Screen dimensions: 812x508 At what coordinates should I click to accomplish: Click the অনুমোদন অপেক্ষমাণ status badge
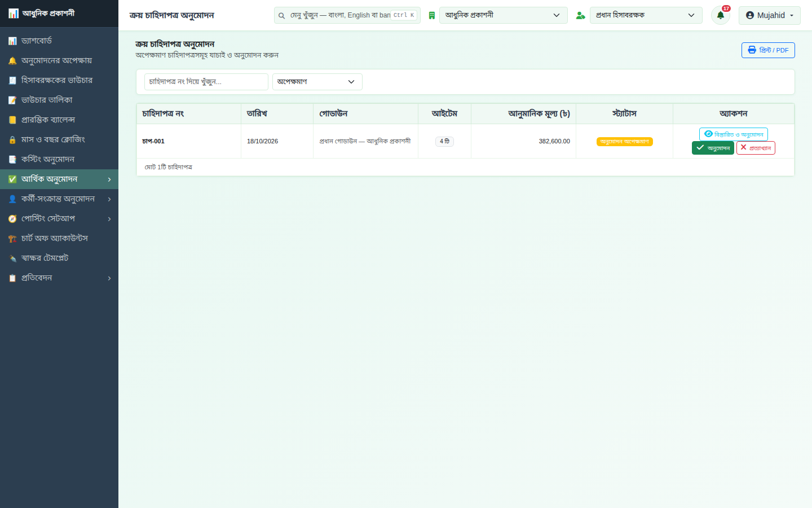tap(625, 142)
